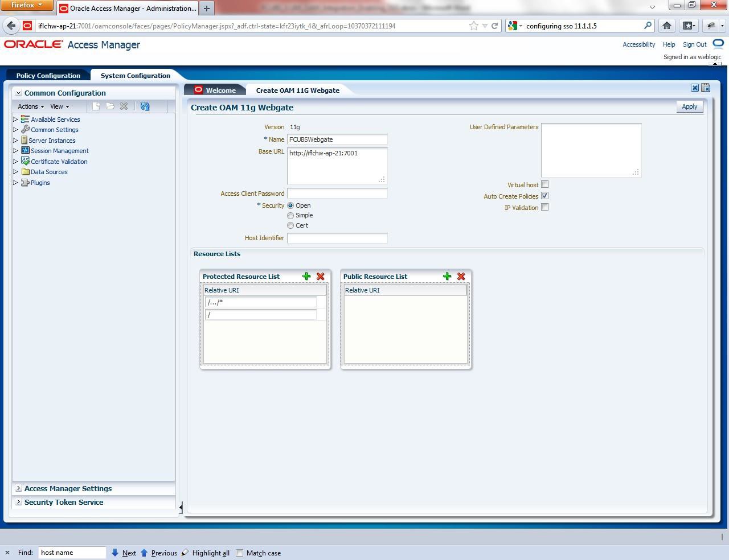Image resolution: width=729 pixels, height=560 pixels.
Task: Click the '/.../*' protected resource row
Action: click(x=261, y=302)
